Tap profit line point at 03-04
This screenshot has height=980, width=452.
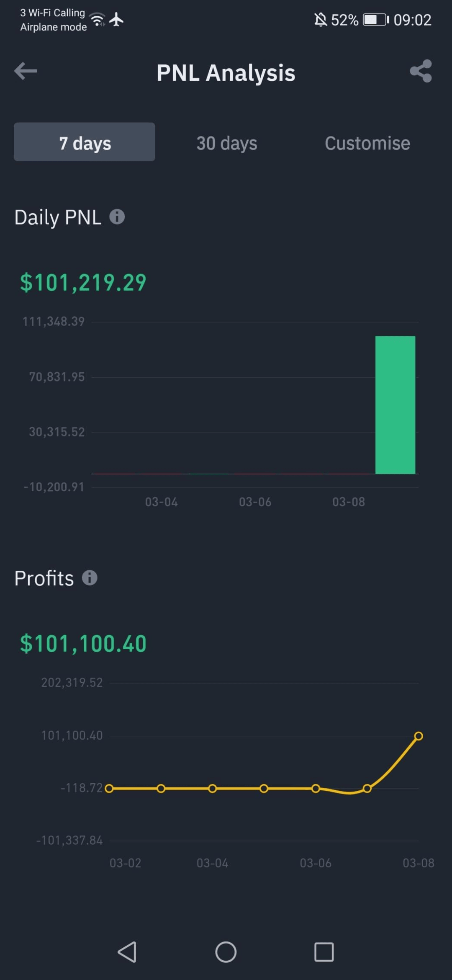coord(213,789)
